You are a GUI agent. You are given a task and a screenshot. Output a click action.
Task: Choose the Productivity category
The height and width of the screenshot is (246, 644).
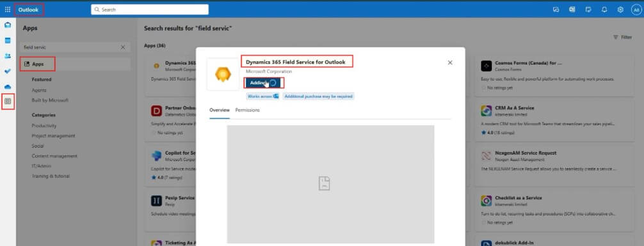click(x=44, y=126)
